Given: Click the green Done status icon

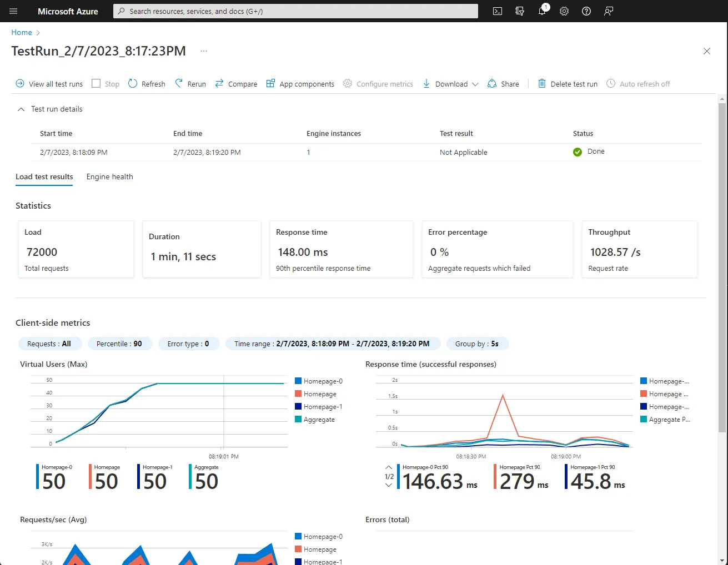Looking at the screenshot, I should pyautogui.click(x=578, y=152).
